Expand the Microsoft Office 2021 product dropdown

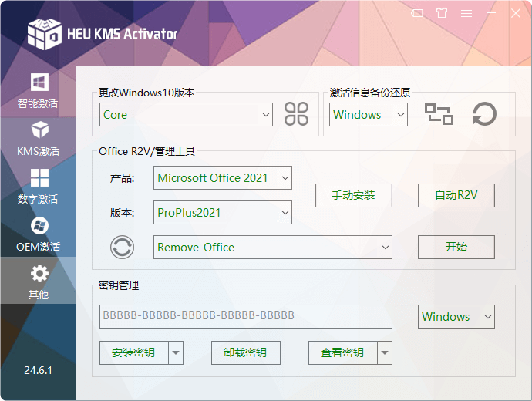point(223,178)
